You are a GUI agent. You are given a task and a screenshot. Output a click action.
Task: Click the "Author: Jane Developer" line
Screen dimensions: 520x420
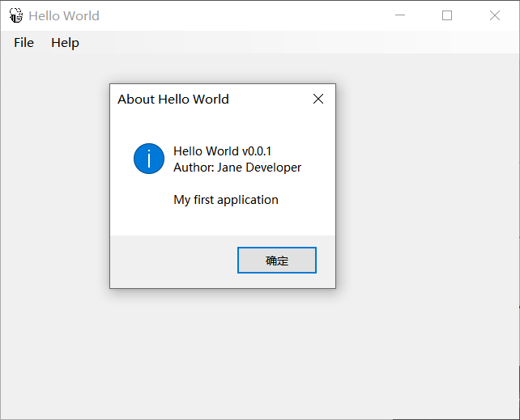237,168
